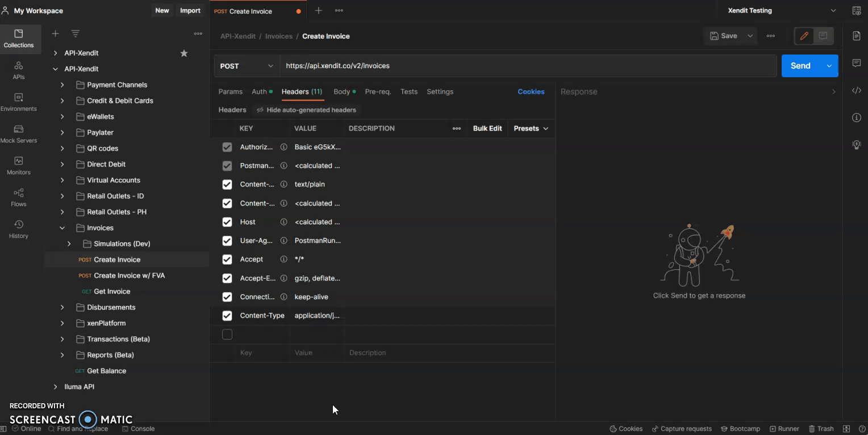Open the documentation icon in right sidebar
Image resolution: width=868 pixels, height=435 pixels.
[857, 36]
